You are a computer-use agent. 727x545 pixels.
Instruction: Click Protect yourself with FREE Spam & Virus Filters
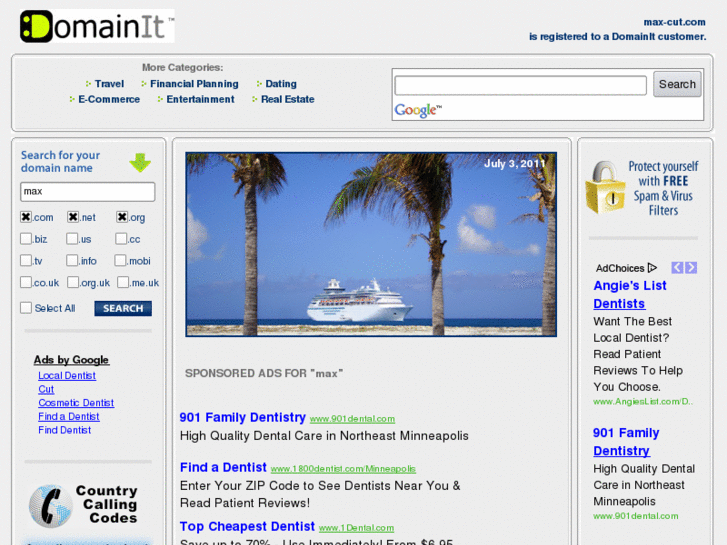(663, 188)
